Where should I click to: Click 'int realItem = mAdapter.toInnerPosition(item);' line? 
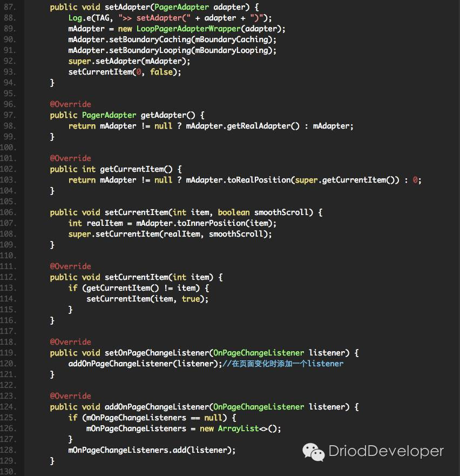click(x=172, y=224)
